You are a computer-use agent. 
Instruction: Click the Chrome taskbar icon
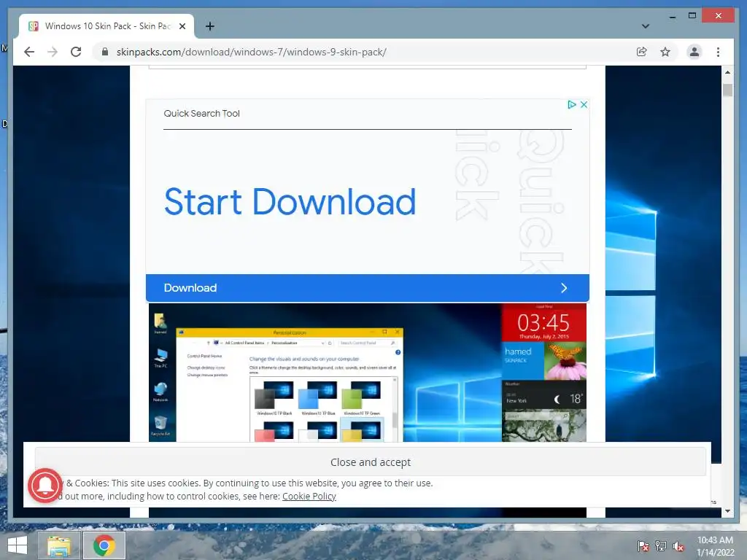[x=104, y=545]
